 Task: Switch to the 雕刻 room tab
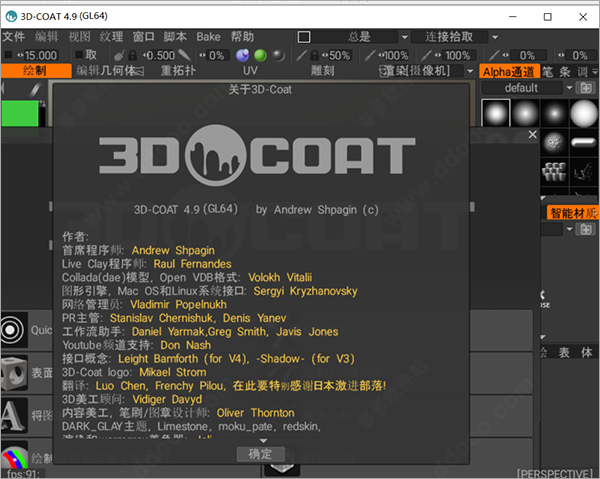click(x=323, y=71)
